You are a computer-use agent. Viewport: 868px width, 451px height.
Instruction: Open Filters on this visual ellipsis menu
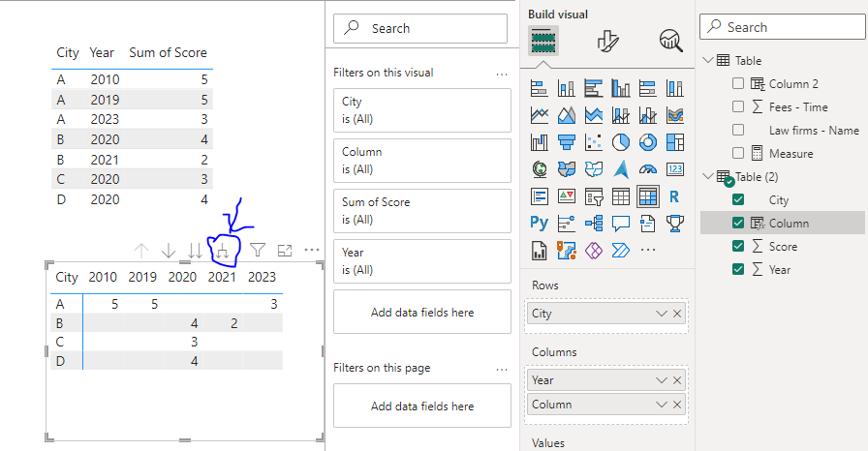(x=502, y=74)
